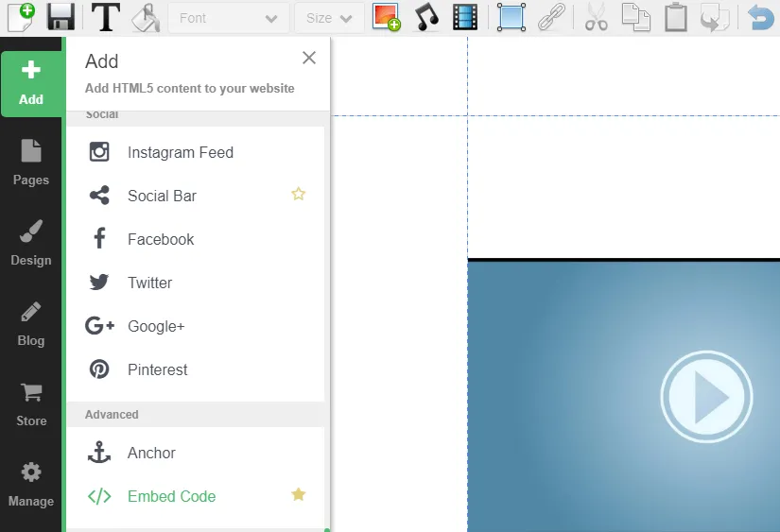This screenshot has height=532, width=780.
Task: Open the Manage sidebar tab
Action: pos(31,485)
